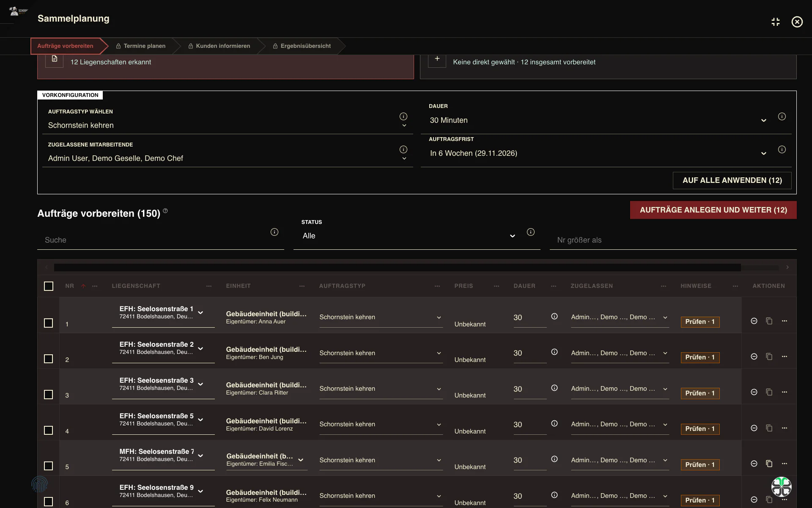
Task: Click the plus icon beside Keine direkt gewählt
Action: coord(437,59)
